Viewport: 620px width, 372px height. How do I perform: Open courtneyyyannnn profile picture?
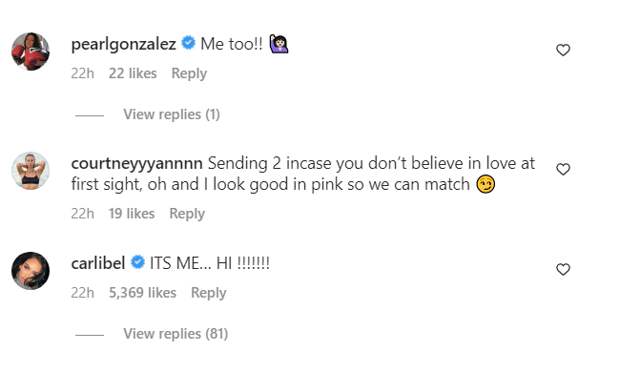coord(30,171)
